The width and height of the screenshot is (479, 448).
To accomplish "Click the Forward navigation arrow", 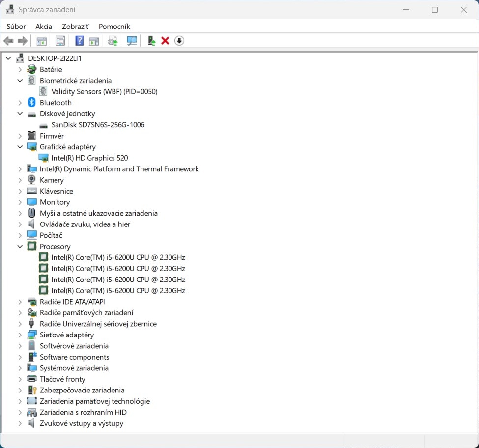I will (22, 40).
